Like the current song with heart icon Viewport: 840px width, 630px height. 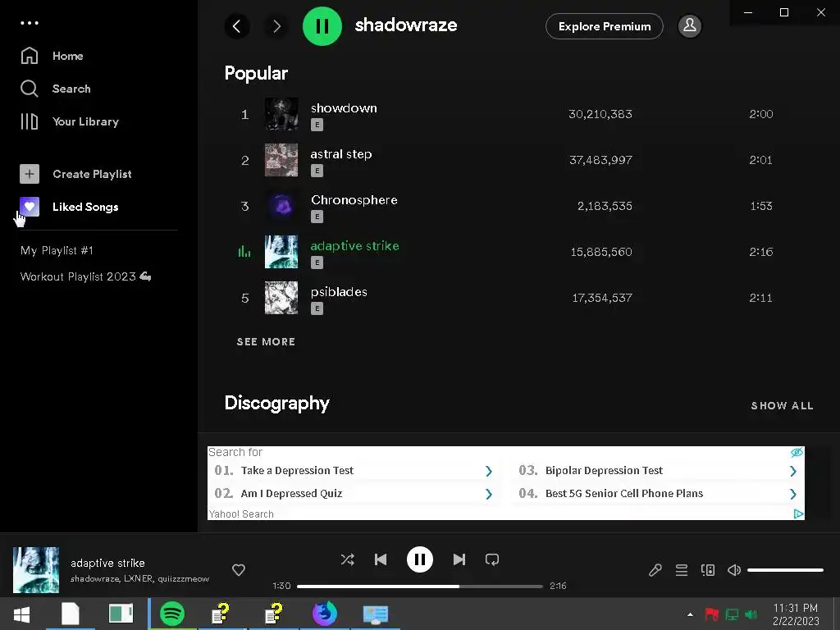click(x=239, y=570)
